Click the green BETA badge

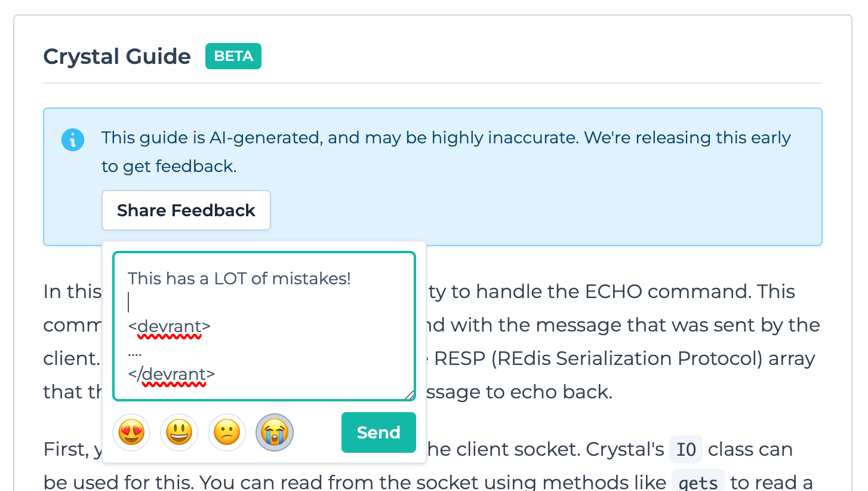click(x=233, y=56)
